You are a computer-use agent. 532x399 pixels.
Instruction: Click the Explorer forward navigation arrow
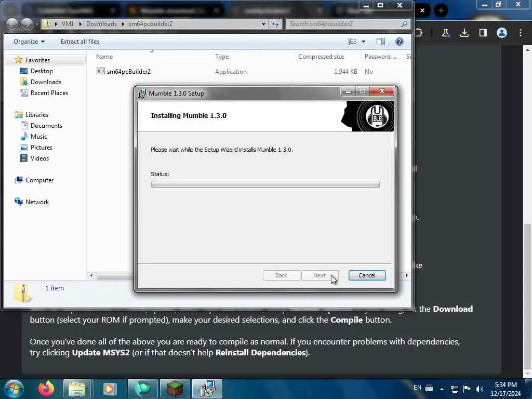(x=26, y=24)
